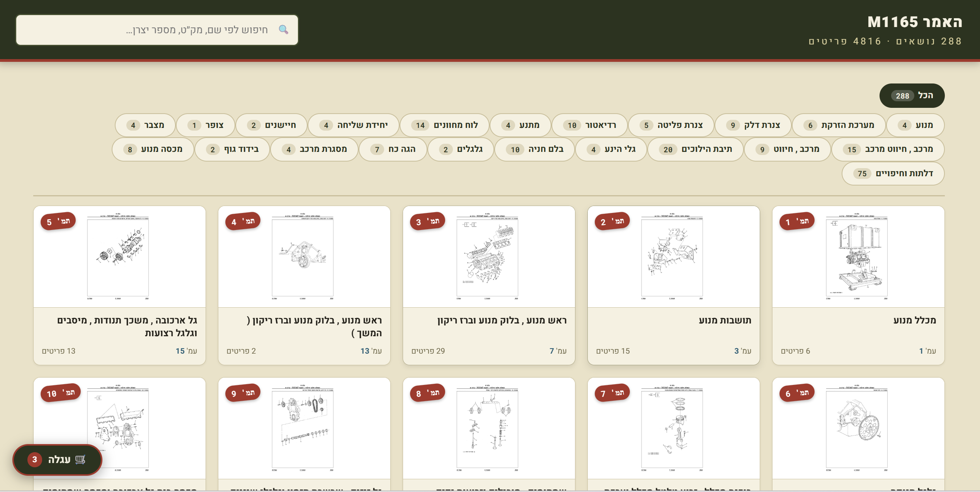The width and height of the screenshot is (980, 492).
Task: Click the האמר M1165 site title
Action: coord(915,22)
